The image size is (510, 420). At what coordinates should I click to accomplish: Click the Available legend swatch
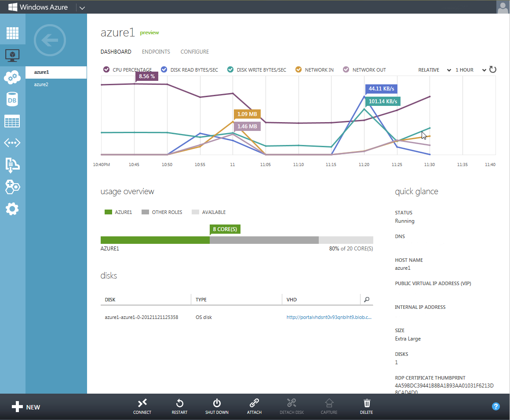pos(196,212)
